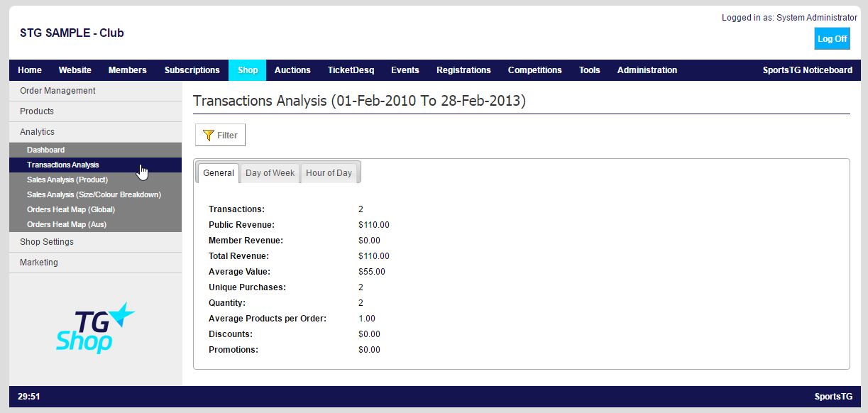The image size is (868, 413).
Task: Open the Administration menu
Action: pos(647,70)
